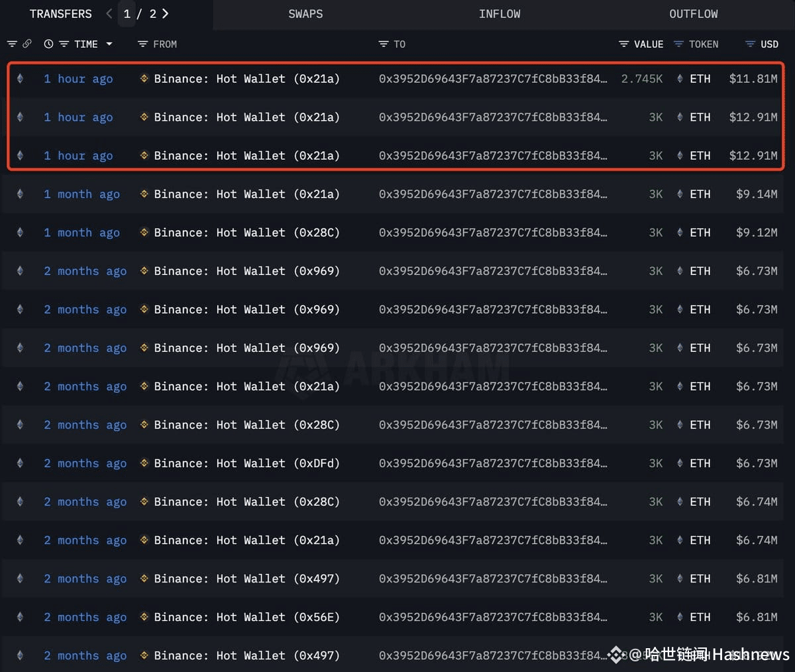Click Binance logo in 0x21a $6.73M row
The image size is (795, 672).
[x=144, y=386]
